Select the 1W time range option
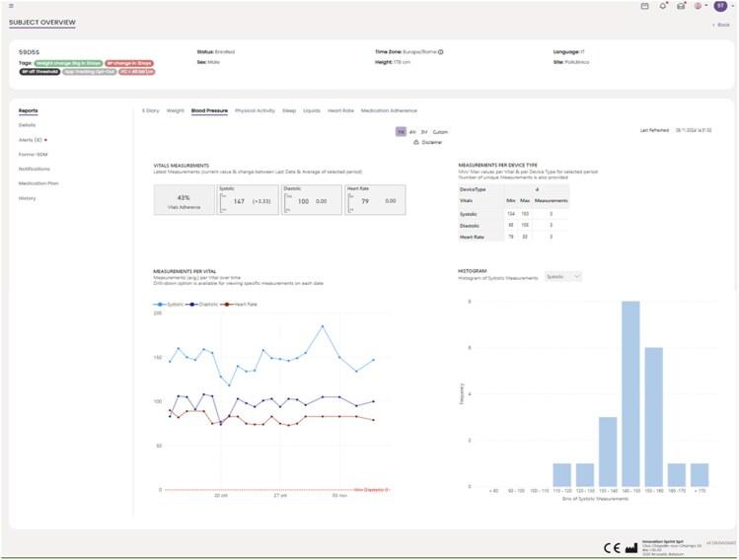Screen dimensions: 739x560 [401, 131]
